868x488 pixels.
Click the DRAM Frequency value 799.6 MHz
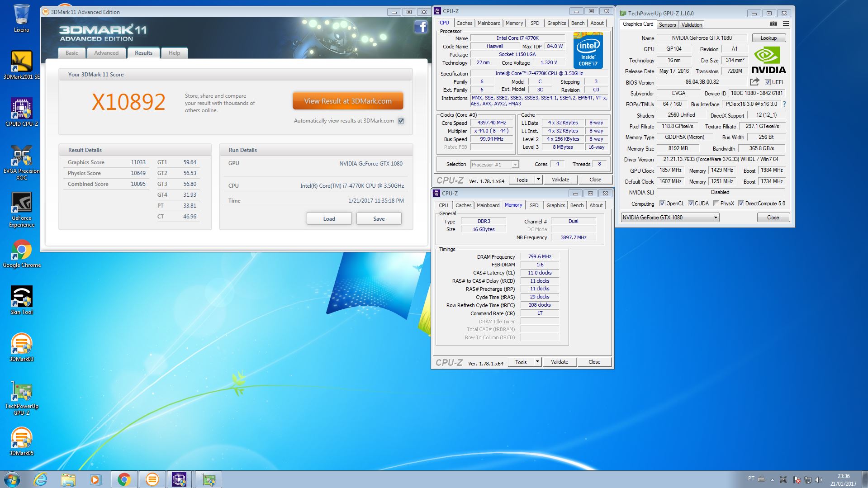click(x=540, y=256)
